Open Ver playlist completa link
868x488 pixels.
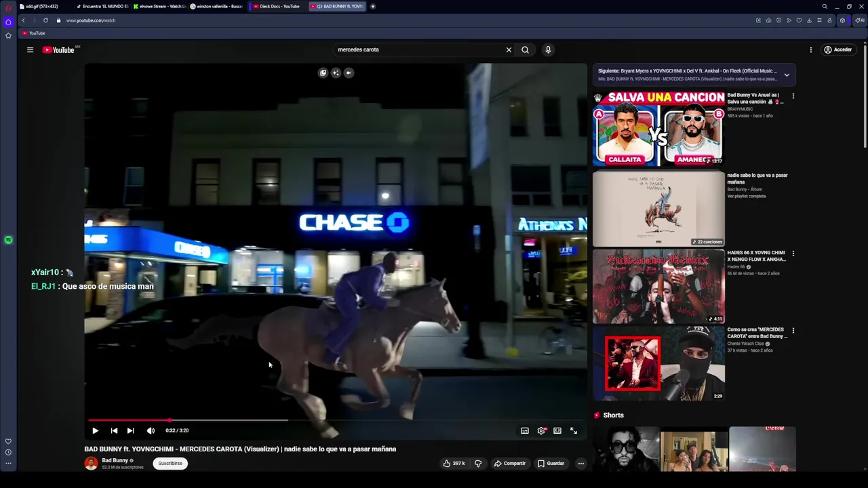(746, 197)
